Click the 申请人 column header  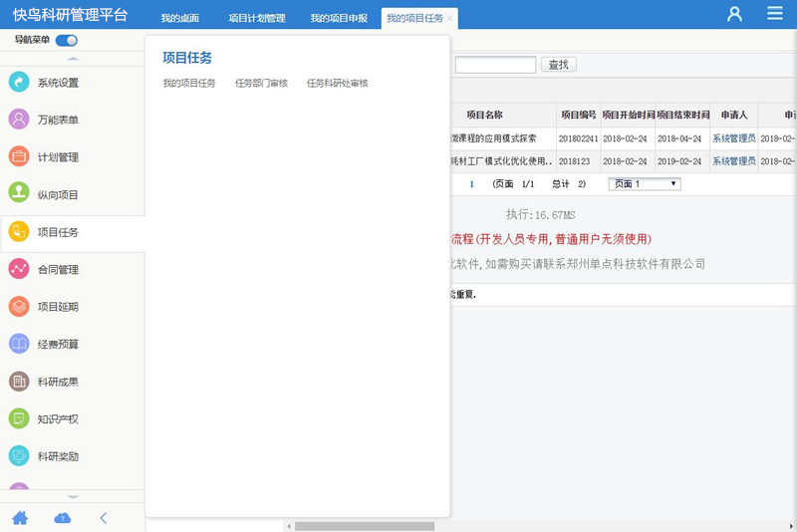(734, 115)
